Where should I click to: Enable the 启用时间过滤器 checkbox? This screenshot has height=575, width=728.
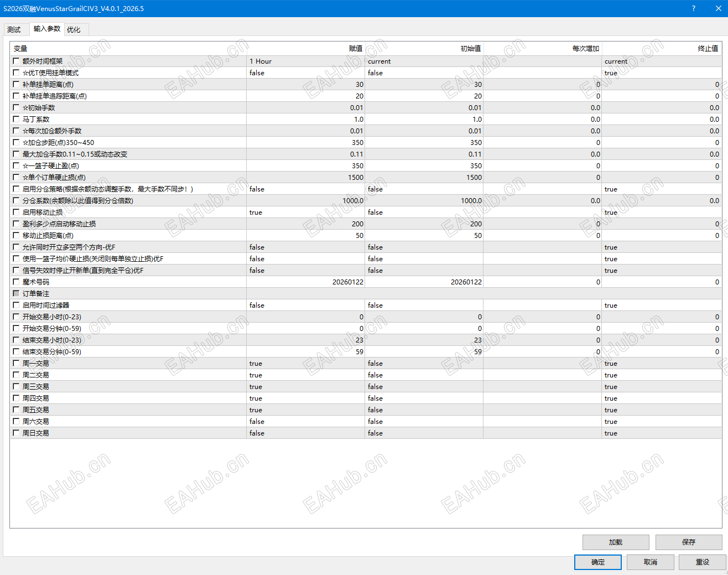pos(16,305)
